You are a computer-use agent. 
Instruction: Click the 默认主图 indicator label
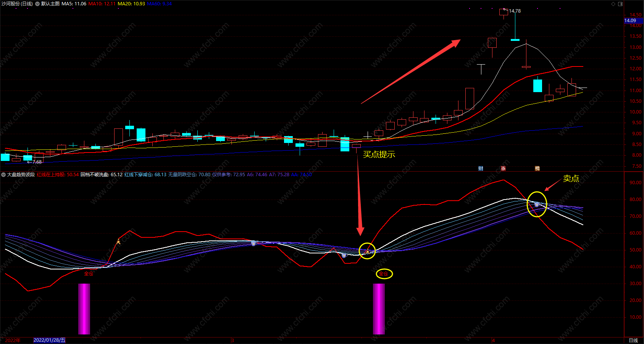50,4
